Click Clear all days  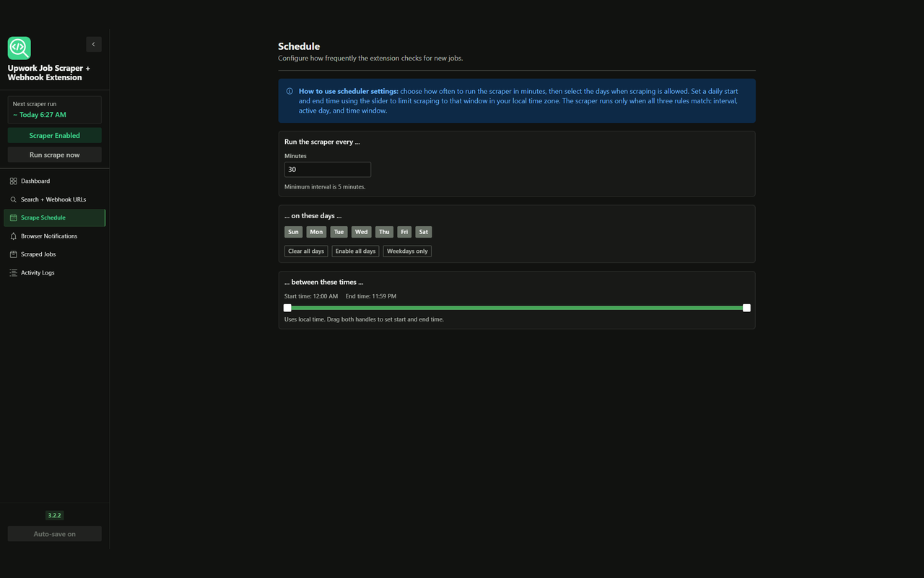coord(306,251)
